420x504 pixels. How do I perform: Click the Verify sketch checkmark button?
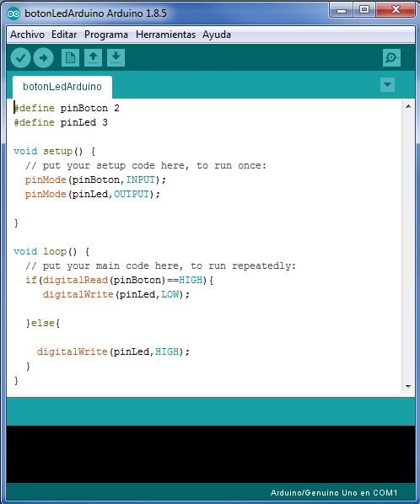click(x=20, y=58)
